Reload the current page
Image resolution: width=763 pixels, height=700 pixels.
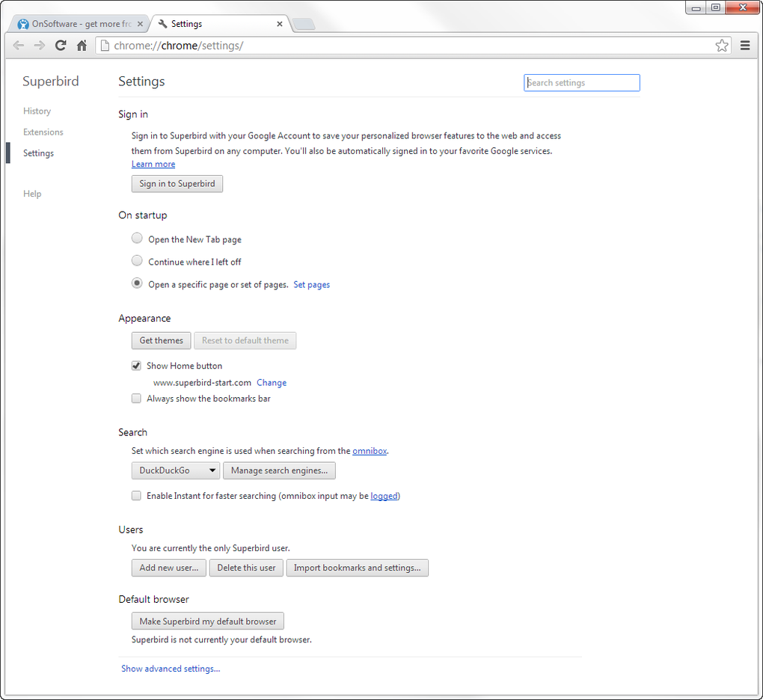(x=61, y=46)
